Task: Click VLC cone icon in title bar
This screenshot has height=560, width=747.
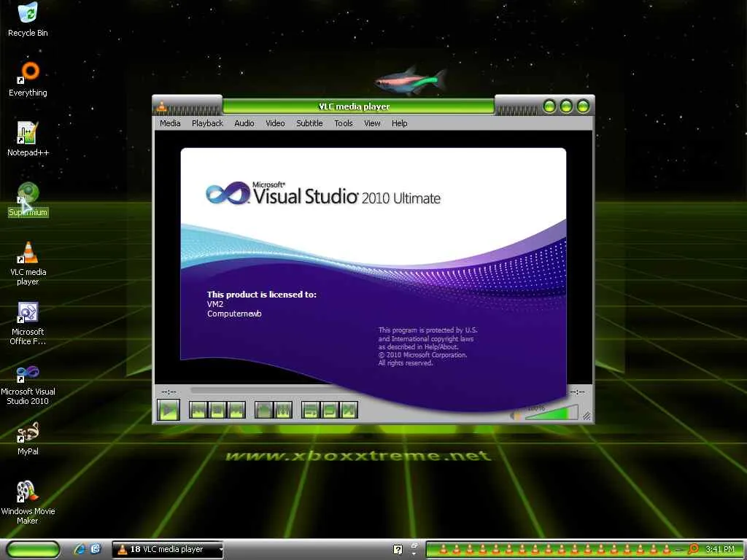Action: (x=162, y=106)
